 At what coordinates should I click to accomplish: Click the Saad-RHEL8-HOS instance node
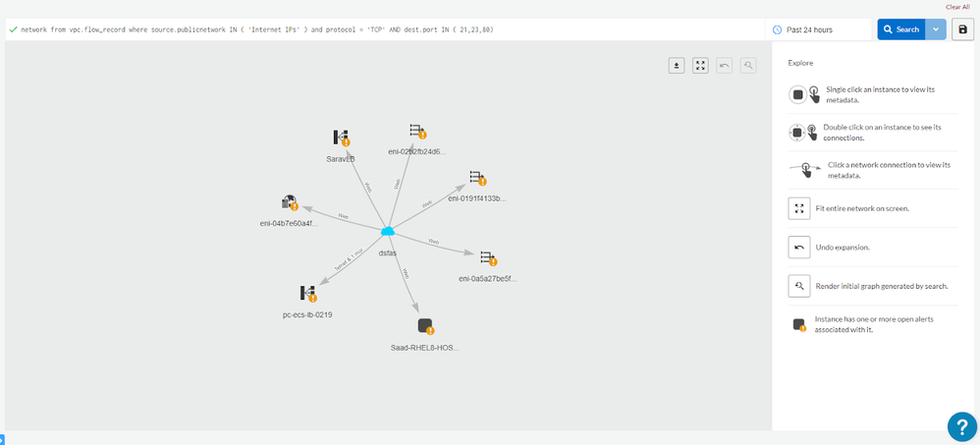click(425, 325)
